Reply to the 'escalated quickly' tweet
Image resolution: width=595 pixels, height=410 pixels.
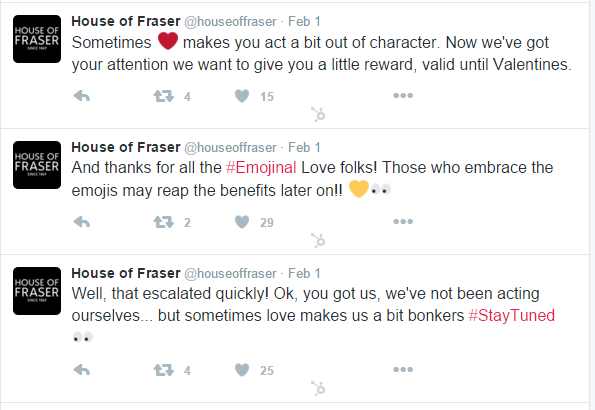pos(82,370)
